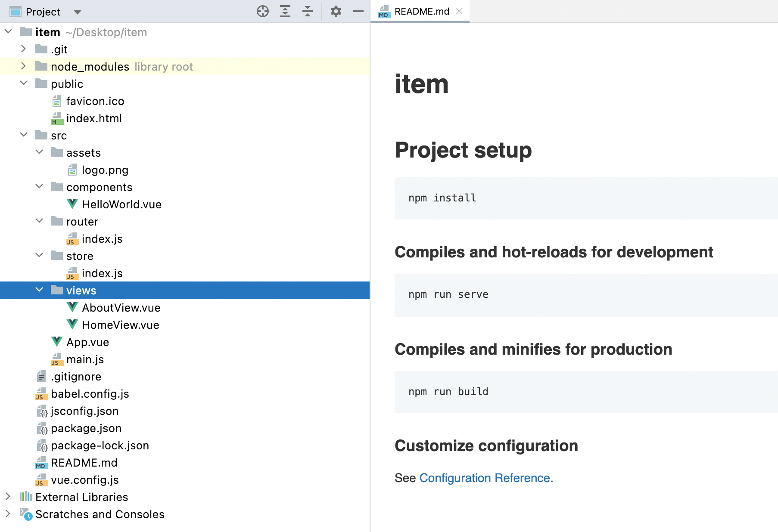The width and height of the screenshot is (778, 532).
Task: Click the .gitignore file icon
Action: pos(41,377)
